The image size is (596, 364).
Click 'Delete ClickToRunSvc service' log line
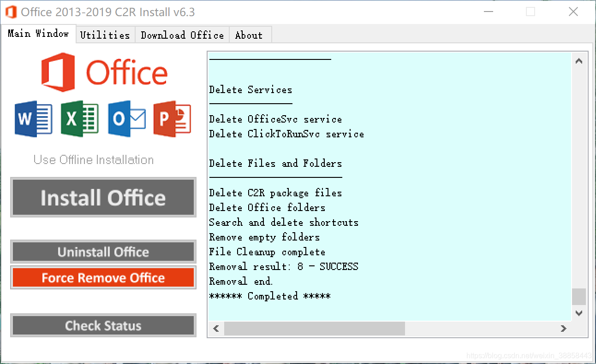coord(286,134)
